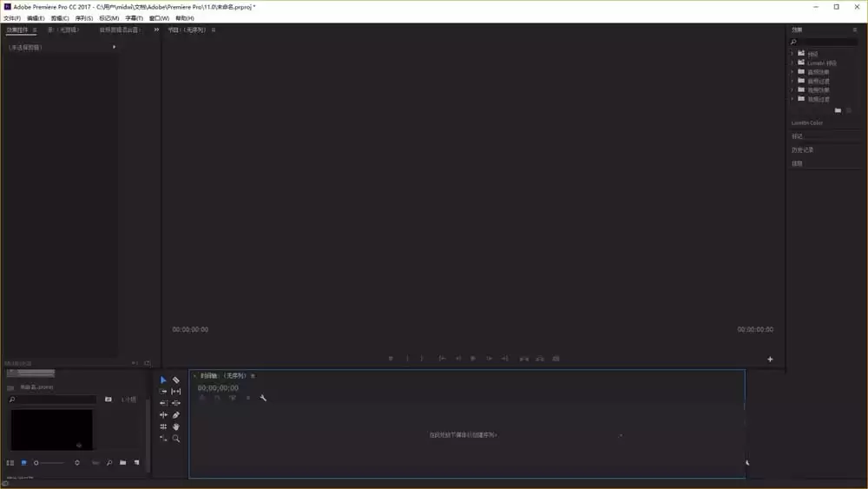This screenshot has height=489, width=868.
Task: Open Effect Controls panel menu
Action: click(35, 30)
